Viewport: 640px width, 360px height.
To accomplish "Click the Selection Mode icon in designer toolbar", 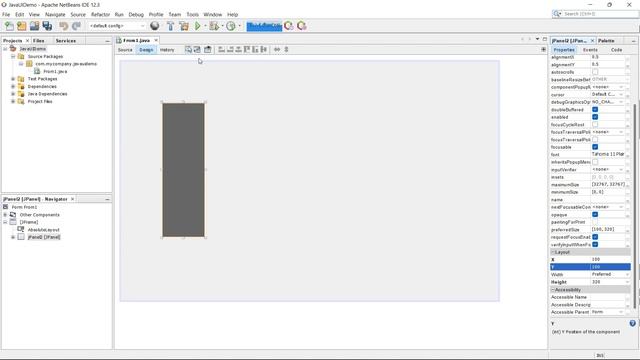I will pyautogui.click(x=188, y=49).
